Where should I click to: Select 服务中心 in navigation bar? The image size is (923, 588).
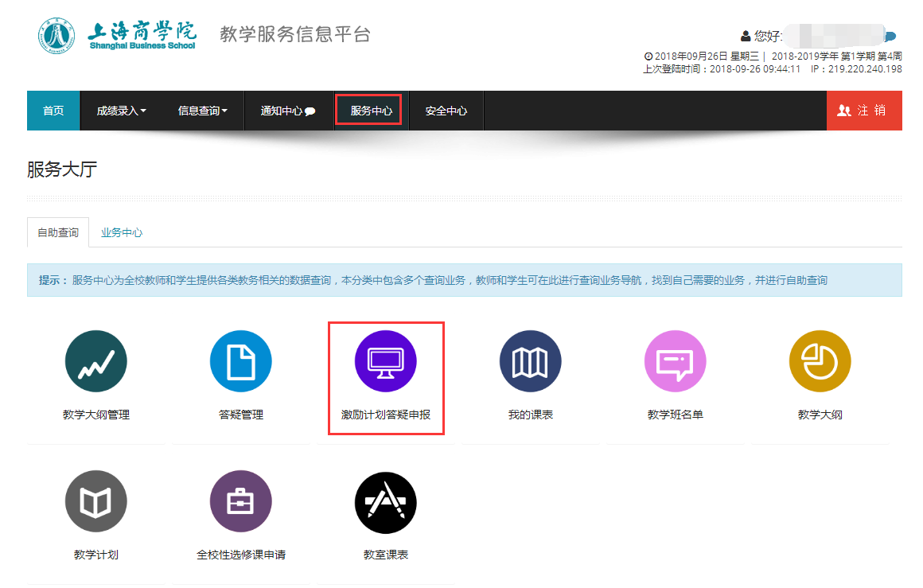[371, 111]
